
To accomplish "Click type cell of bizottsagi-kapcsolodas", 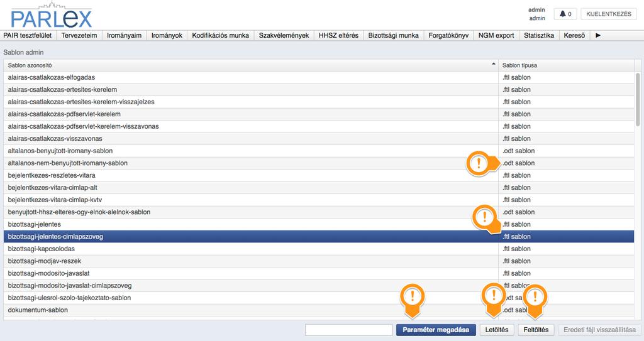I will point(566,249).
